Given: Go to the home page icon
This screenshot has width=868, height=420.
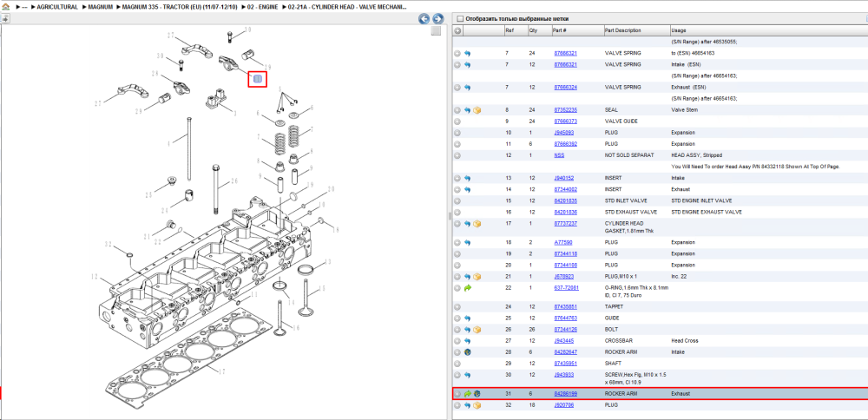Looking at the screenshot, I should [6, 7].
